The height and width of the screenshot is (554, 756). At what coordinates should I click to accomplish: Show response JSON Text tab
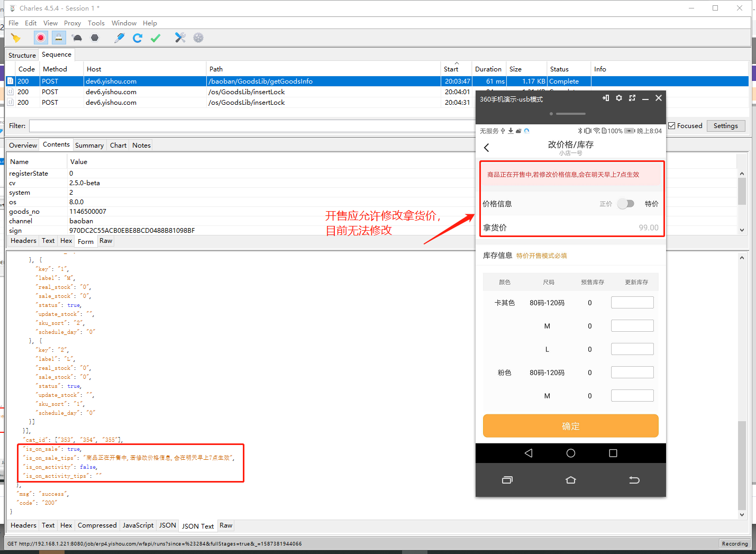pos(198,526)
